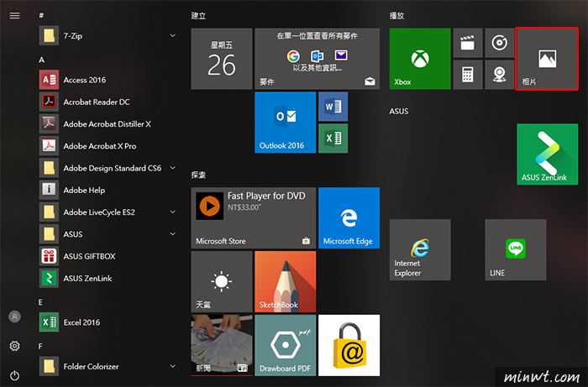Screen dimensions: 588x387
Task: Open the Word small tile
Action: 333,107
